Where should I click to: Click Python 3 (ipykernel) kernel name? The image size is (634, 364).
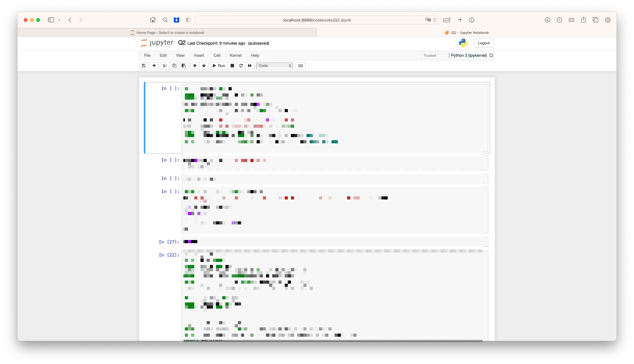[x=468, y=55]
